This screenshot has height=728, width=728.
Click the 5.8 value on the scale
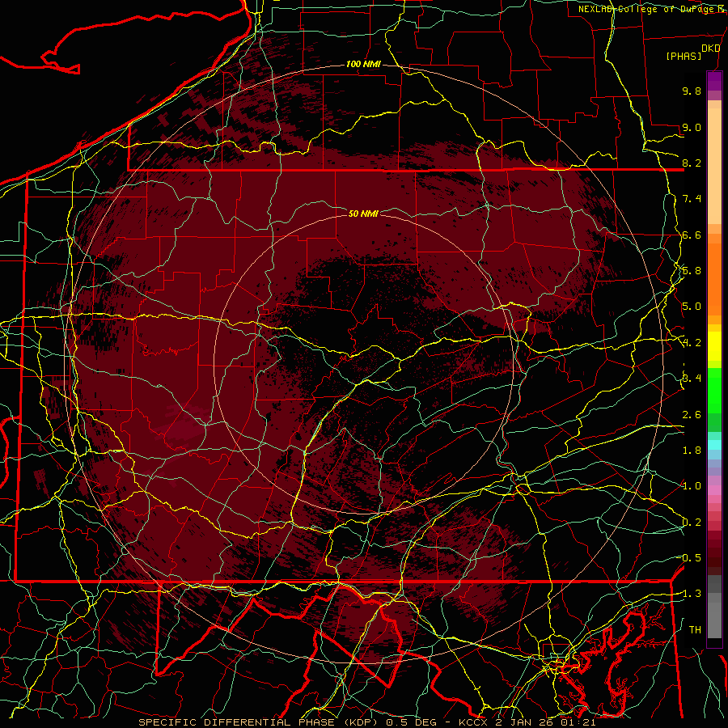tap(692, 271)
